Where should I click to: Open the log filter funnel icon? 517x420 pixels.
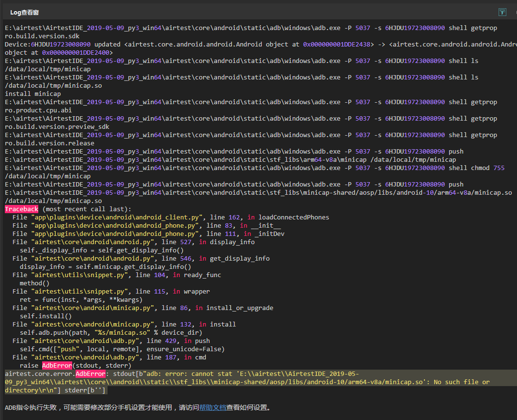coord(502,12)
